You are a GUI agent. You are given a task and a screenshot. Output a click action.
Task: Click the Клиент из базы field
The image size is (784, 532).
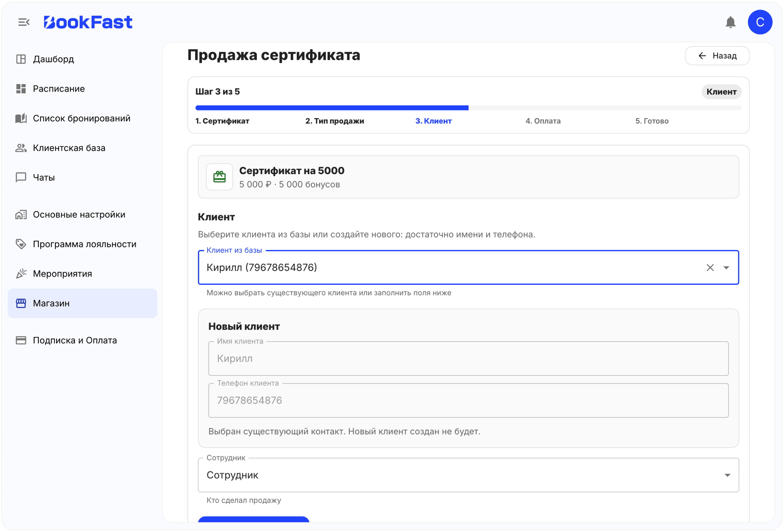click(468, 268)
